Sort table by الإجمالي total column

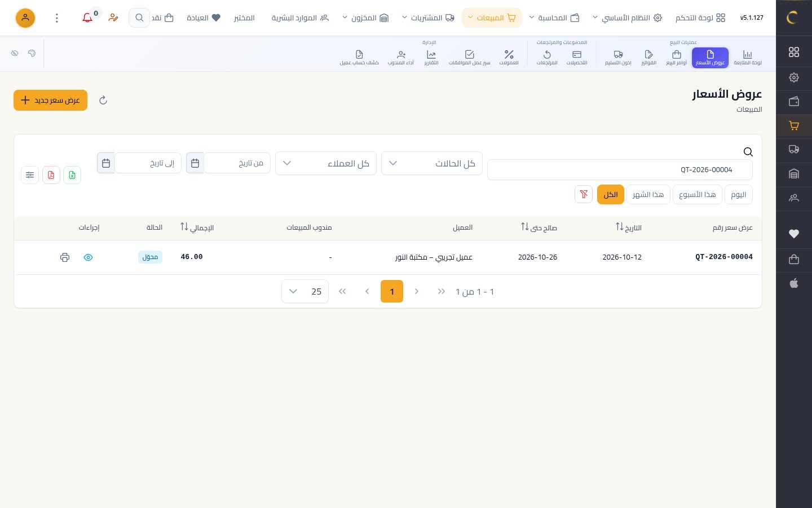[x=197, y=227]
